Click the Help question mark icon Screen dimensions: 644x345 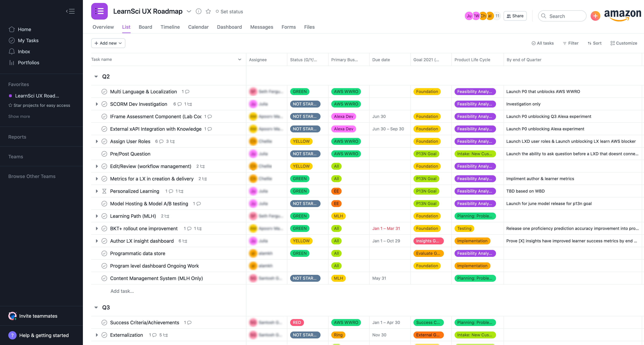tap(12, 335)
